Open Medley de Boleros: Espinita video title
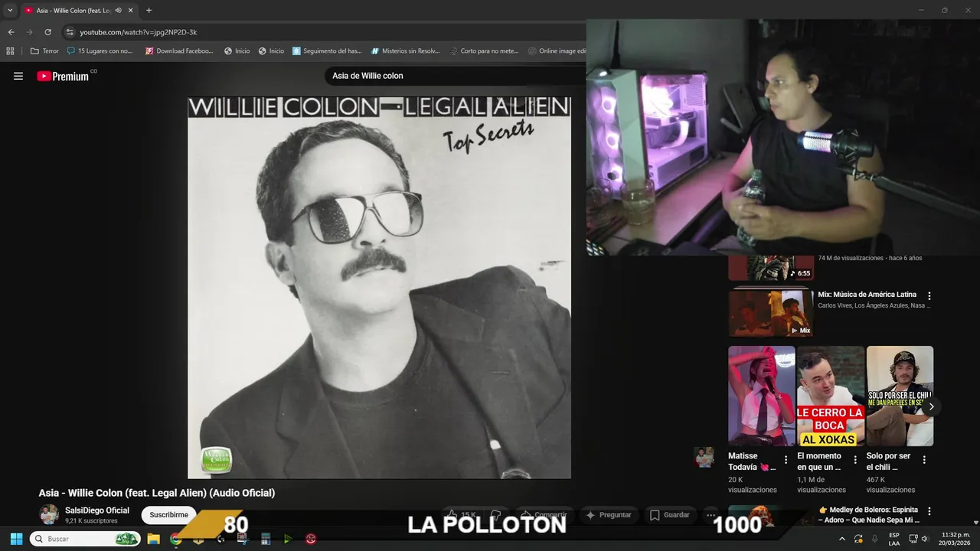 (x=868, y=515)
